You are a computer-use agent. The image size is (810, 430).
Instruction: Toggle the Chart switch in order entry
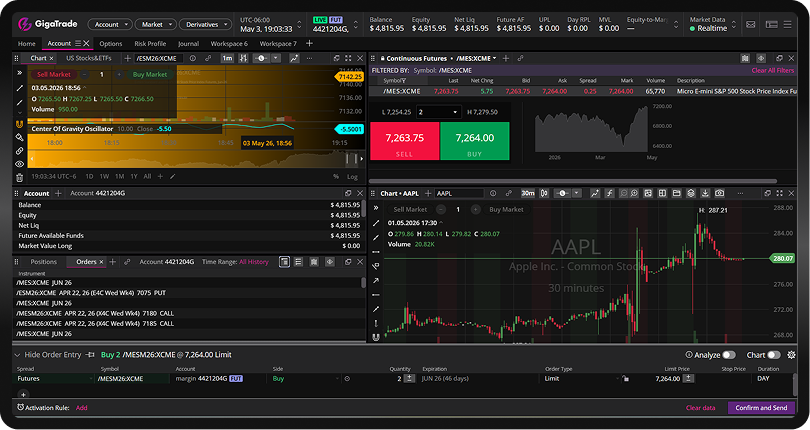774,355
